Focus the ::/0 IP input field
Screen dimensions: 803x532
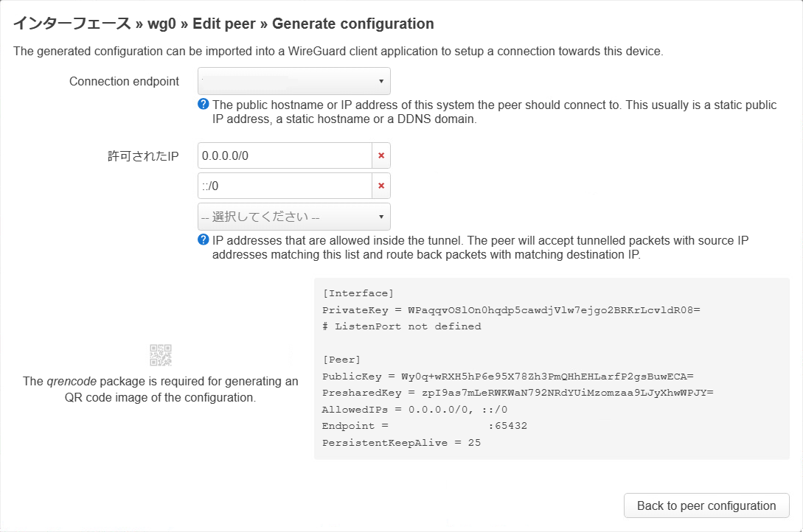[x=285, y=186]
